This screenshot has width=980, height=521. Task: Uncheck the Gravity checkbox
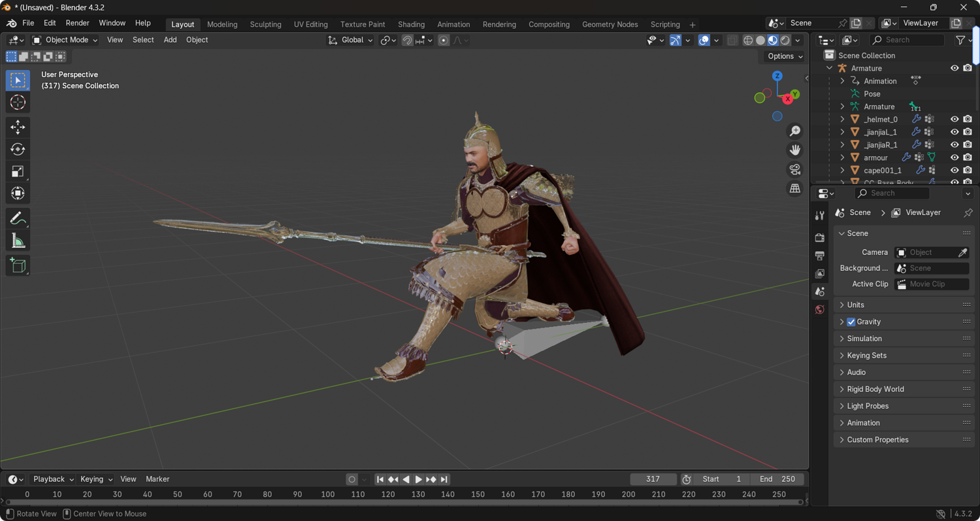851,322
